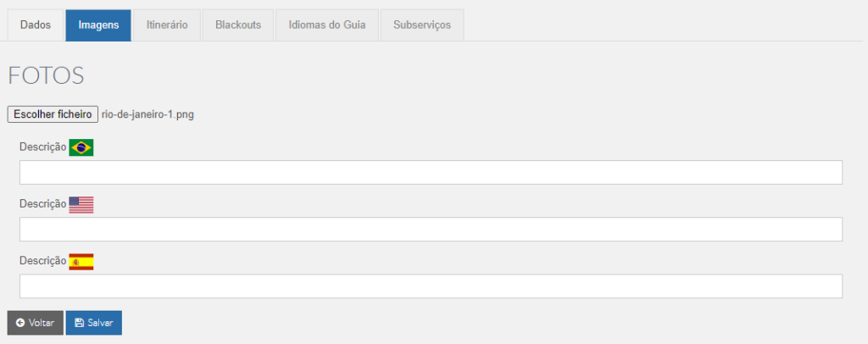Click the Descrição label beside Spain flag
This screenshot has height=344, width=868.
coord(43,261)
